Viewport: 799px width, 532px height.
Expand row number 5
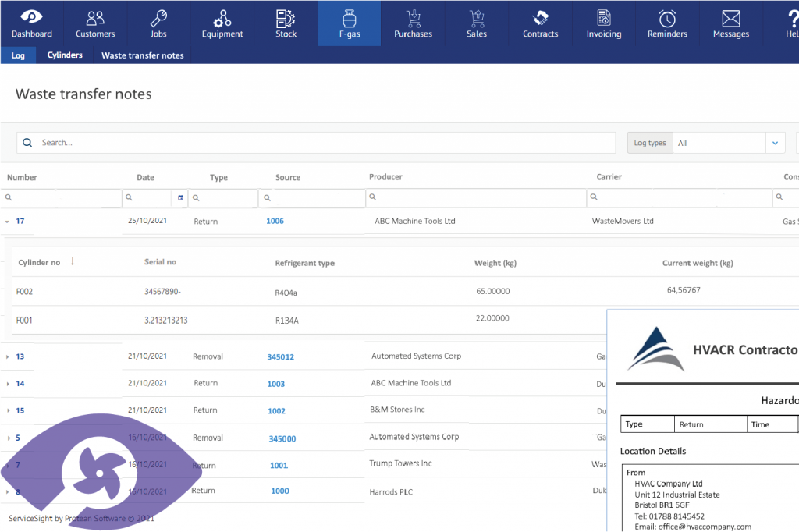9,438
